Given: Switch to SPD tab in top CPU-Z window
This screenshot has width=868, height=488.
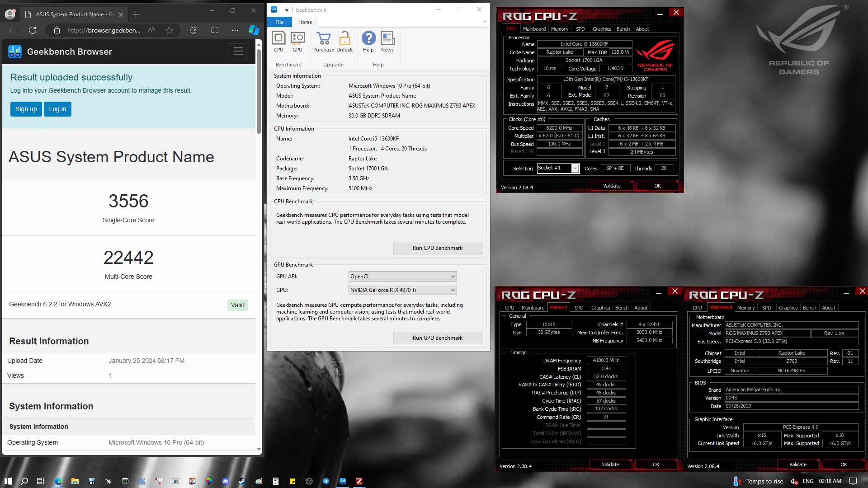Looking at the screenshot, I should coord(580,29).
